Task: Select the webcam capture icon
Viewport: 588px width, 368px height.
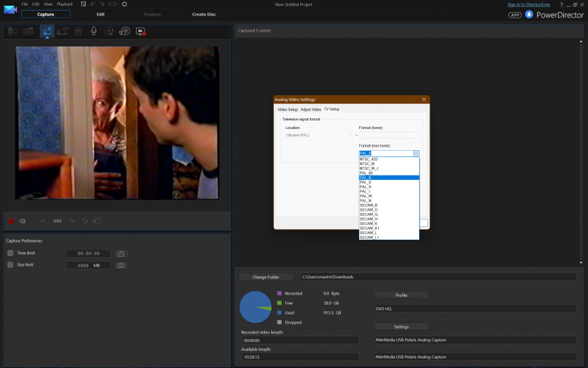Action: point(78,31)
